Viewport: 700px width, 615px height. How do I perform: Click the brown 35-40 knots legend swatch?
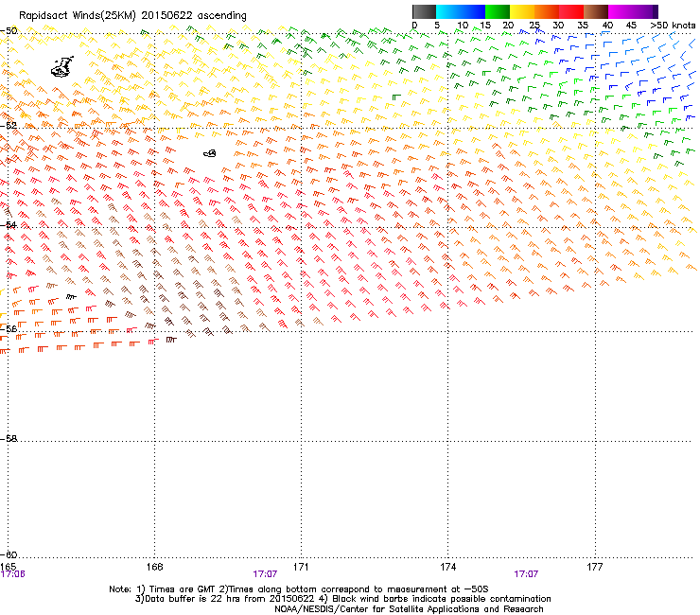[x=596, y=11]
